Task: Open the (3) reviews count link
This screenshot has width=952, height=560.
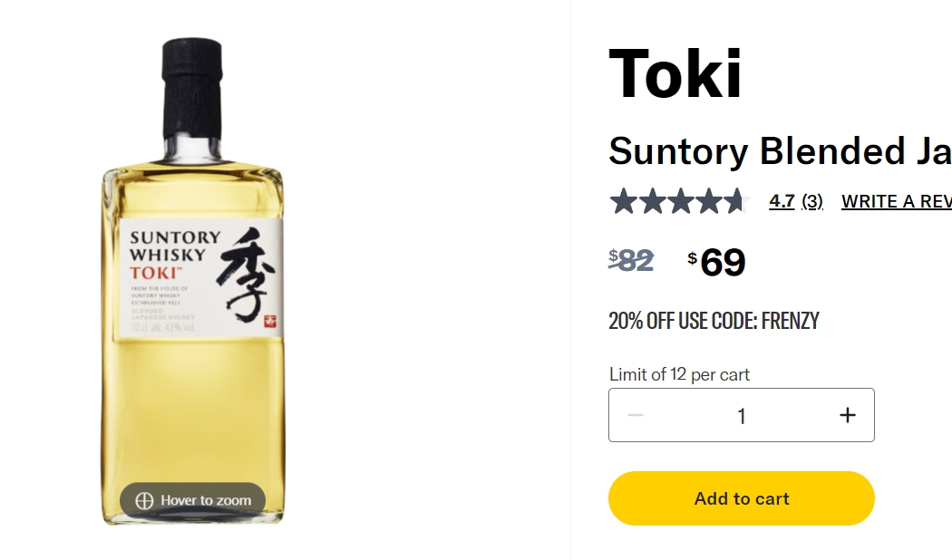Action: 812,201
